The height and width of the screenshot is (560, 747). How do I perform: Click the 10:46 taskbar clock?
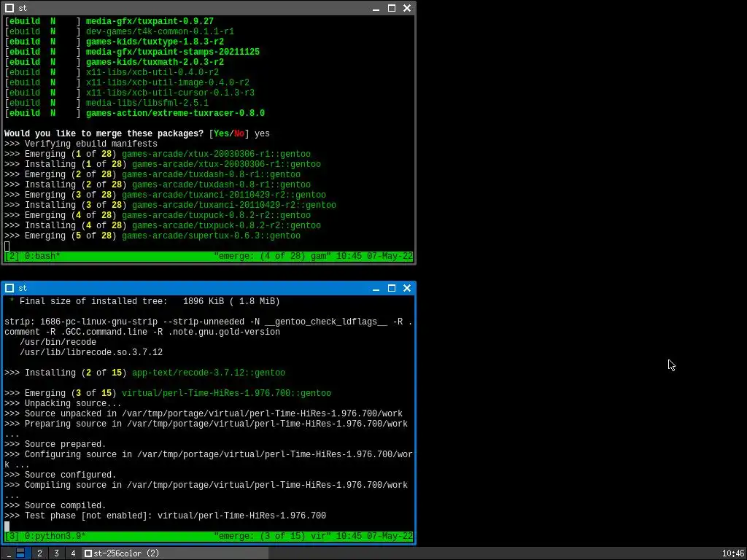pyautogui.click(x=732, y=553)
